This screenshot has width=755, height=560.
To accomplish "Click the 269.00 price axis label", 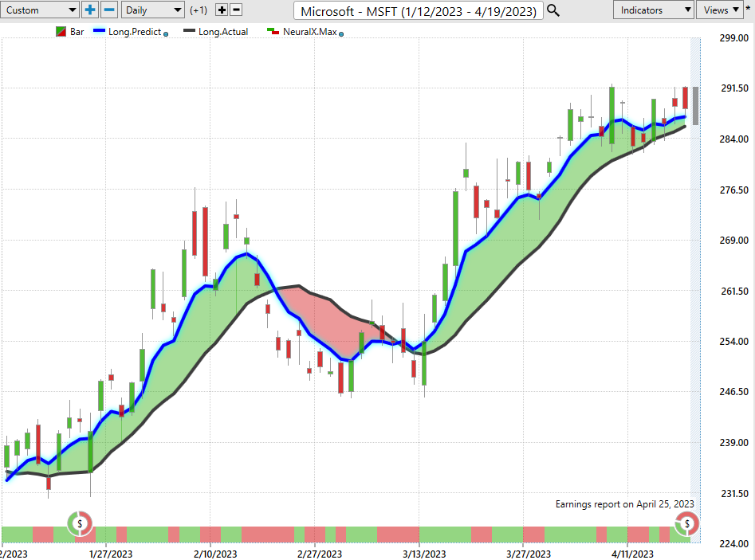I will (734, 241).
